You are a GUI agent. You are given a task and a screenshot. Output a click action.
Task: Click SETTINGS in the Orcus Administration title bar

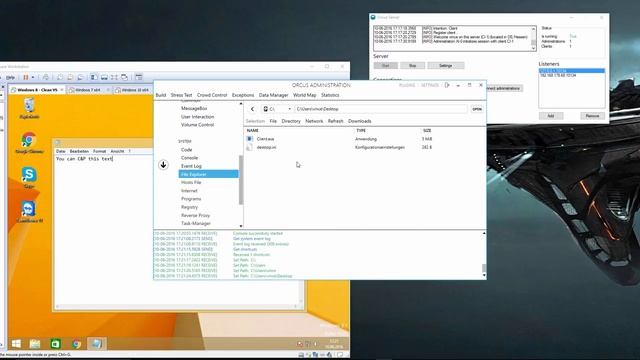[x=430, y=85]
